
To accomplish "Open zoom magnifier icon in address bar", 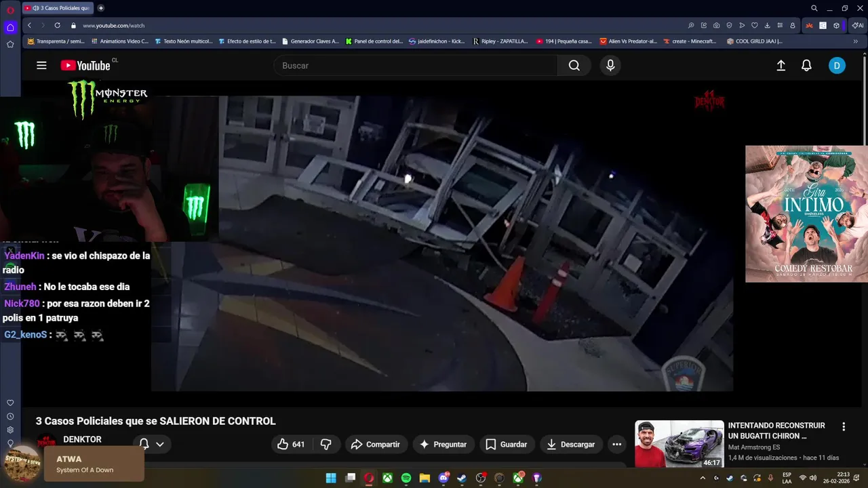I will 691,25.
